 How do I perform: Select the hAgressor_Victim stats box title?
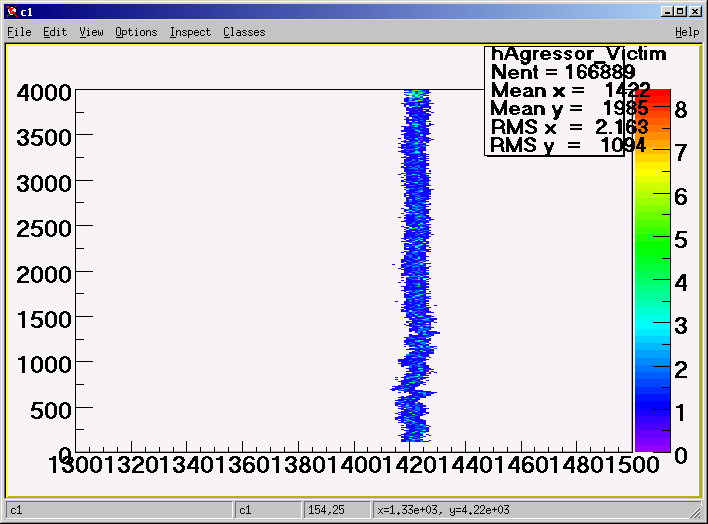[x=578, y=54]
